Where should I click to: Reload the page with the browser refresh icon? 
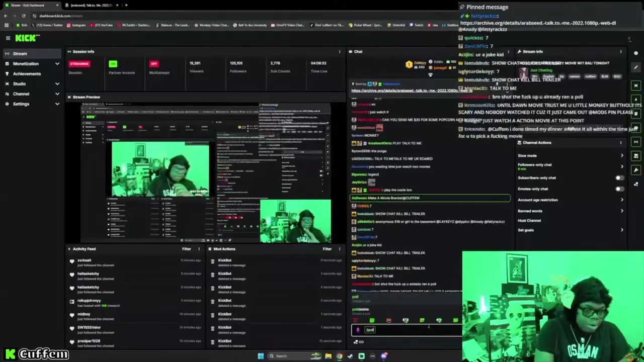coord(24,16)
